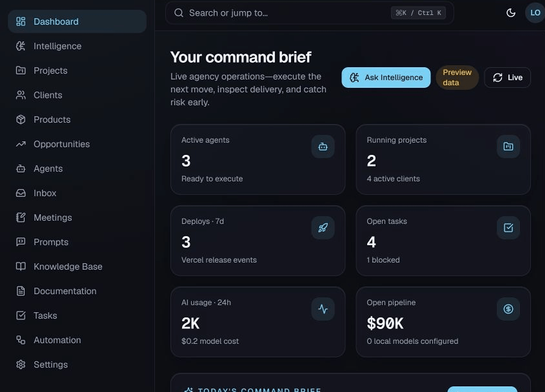Select the Automation section label
This screenshot has height=392, width=545.
tap(57, 340)
